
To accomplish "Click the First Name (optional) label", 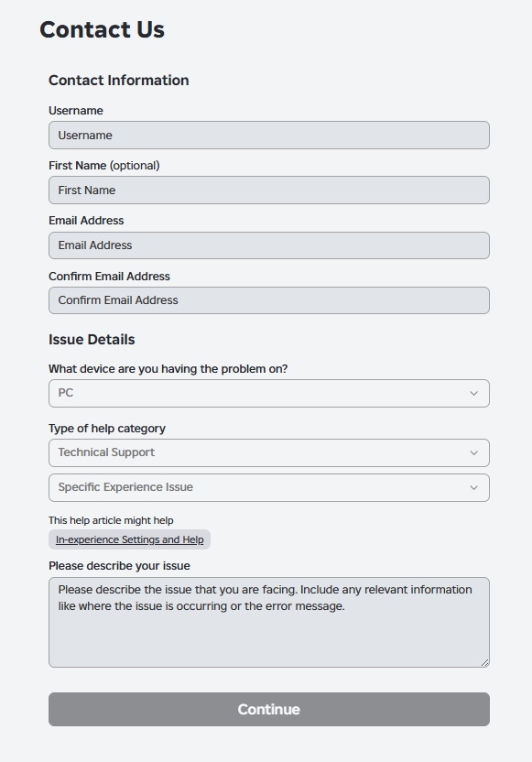I will 104,166.
